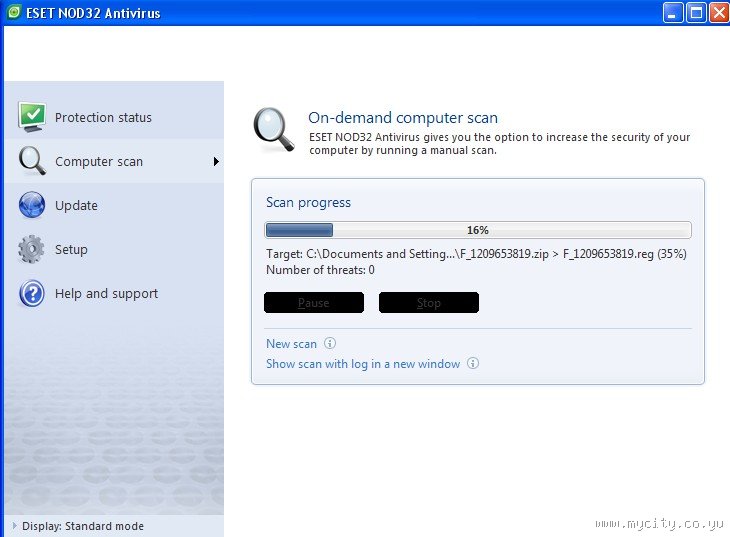Change Display: Standard mode setting

point(83,526)
